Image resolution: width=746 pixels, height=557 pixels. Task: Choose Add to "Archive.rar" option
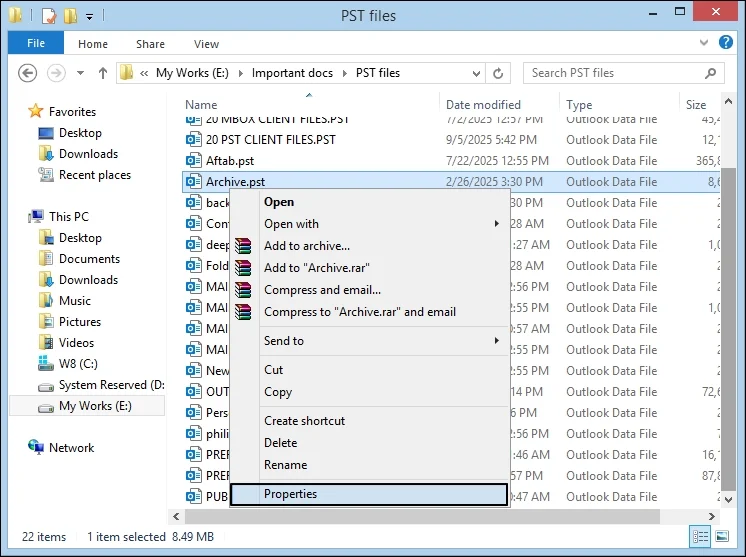tap(369, 267)
